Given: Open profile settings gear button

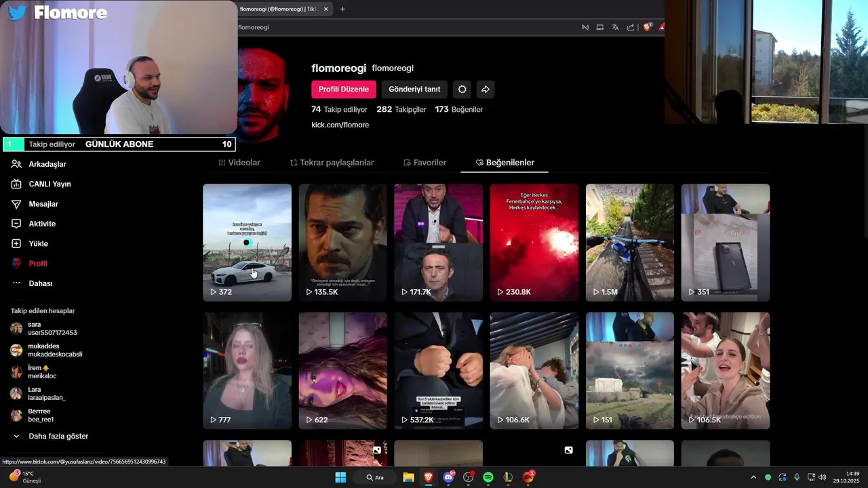Looking at the screenshot, I should 462,89.
